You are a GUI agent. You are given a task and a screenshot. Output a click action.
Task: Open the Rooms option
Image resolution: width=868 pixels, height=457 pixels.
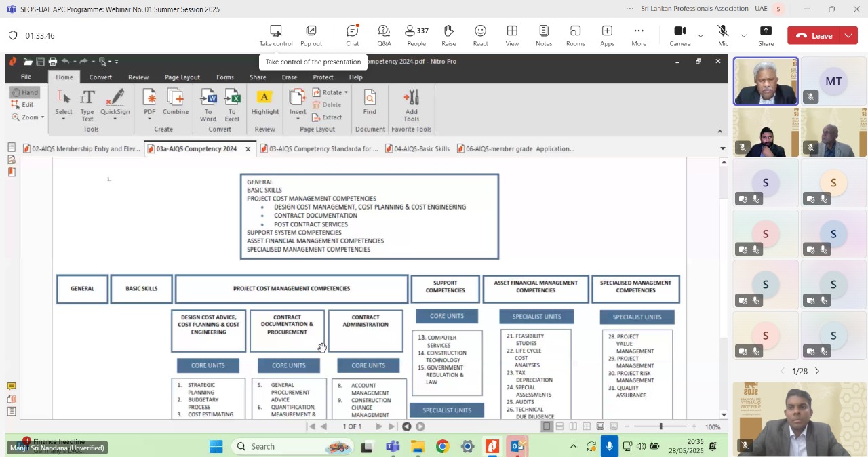(575, 35)
